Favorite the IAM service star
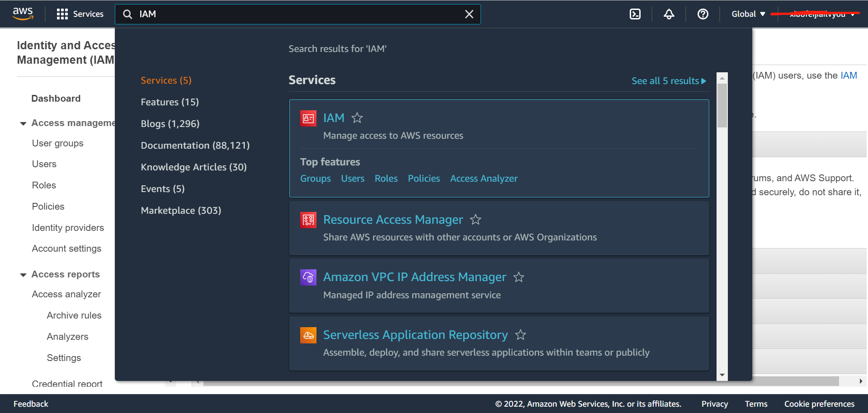The image size is (868, 413). coord(357,118)
